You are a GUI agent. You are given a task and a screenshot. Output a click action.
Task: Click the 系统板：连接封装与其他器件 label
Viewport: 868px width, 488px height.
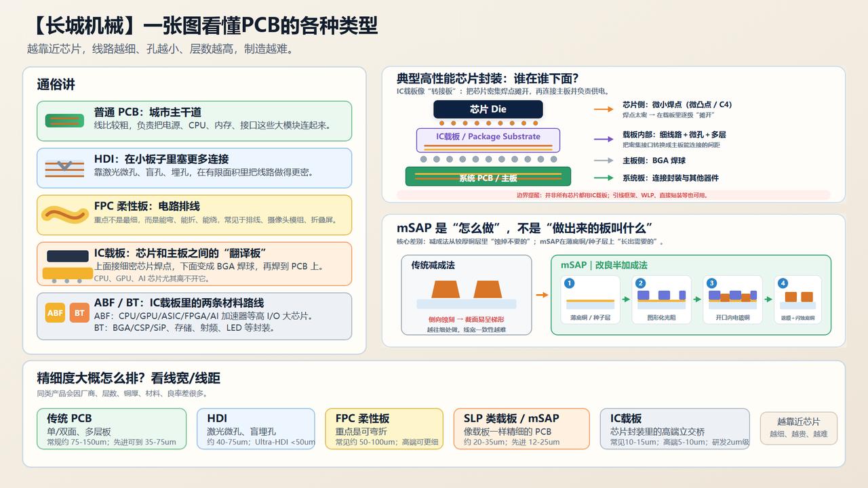(x=670, y=178)
